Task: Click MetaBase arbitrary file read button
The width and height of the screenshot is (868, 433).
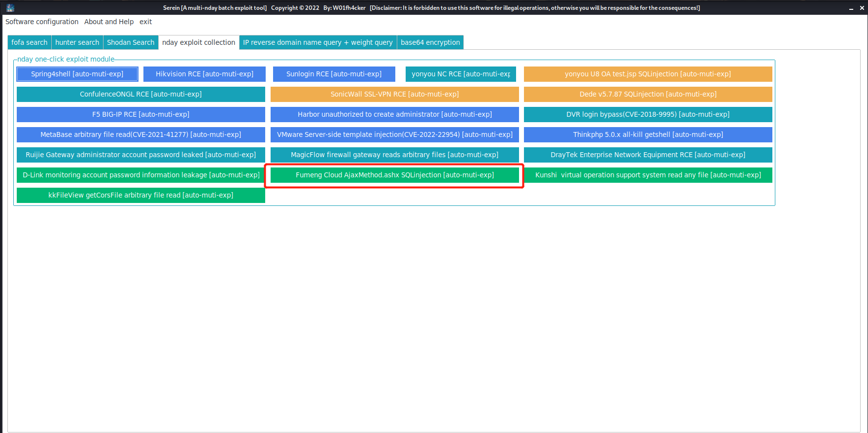Action: coord(141,134)
